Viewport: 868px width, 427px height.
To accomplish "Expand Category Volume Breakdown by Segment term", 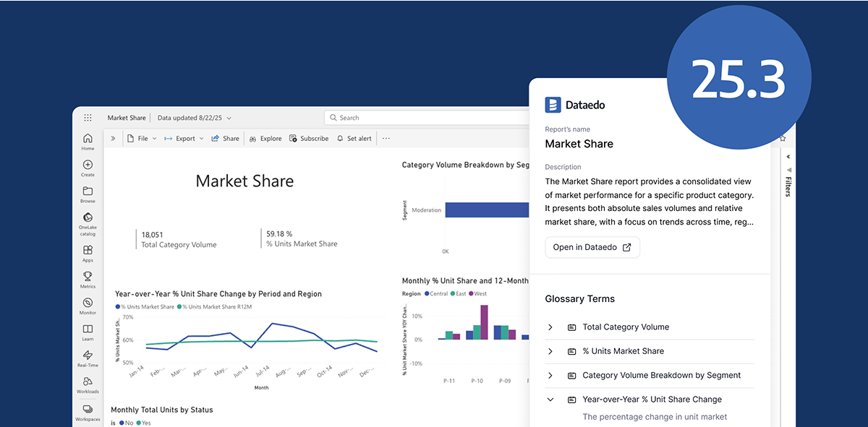I will pos(550,375).
